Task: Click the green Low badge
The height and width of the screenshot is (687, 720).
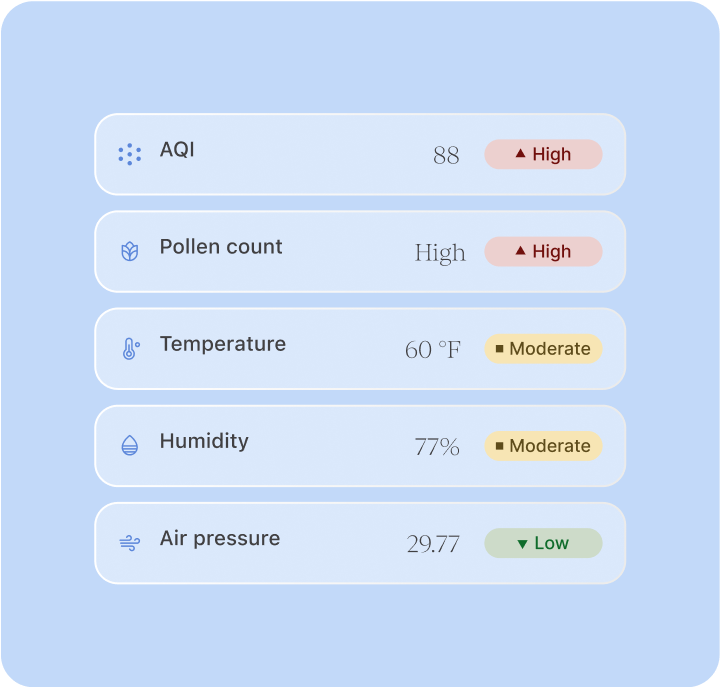Action: [x=543, y=543]
